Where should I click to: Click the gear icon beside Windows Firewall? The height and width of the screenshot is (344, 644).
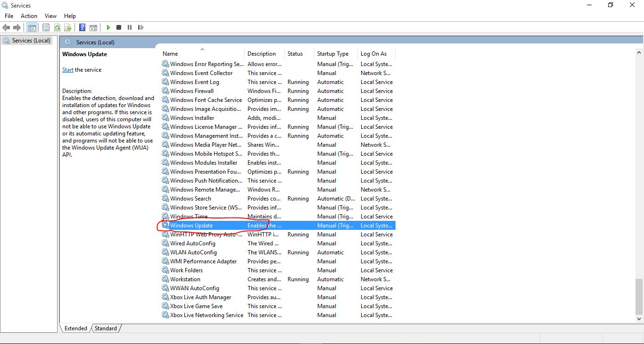(x=165, y=91)
